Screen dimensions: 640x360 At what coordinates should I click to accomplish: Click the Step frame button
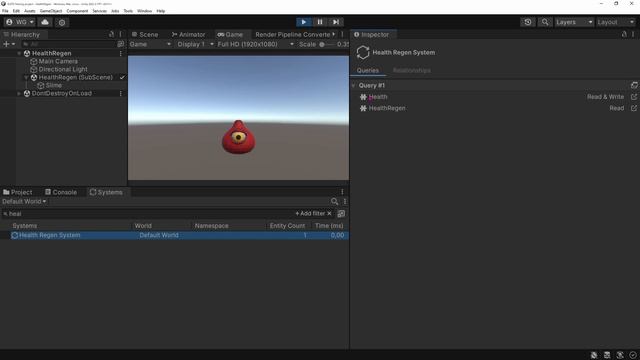(336, 22)
